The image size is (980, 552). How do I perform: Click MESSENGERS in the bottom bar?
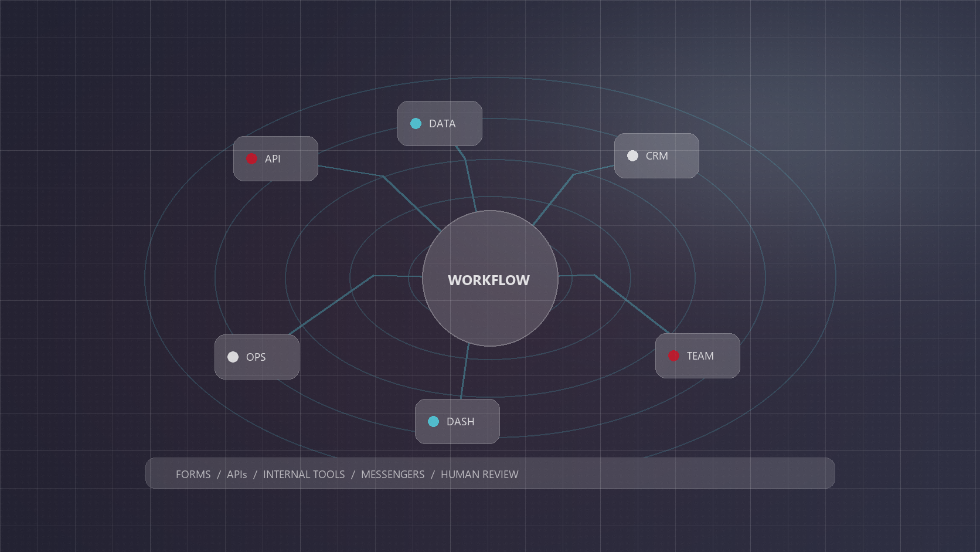[393, 475]
